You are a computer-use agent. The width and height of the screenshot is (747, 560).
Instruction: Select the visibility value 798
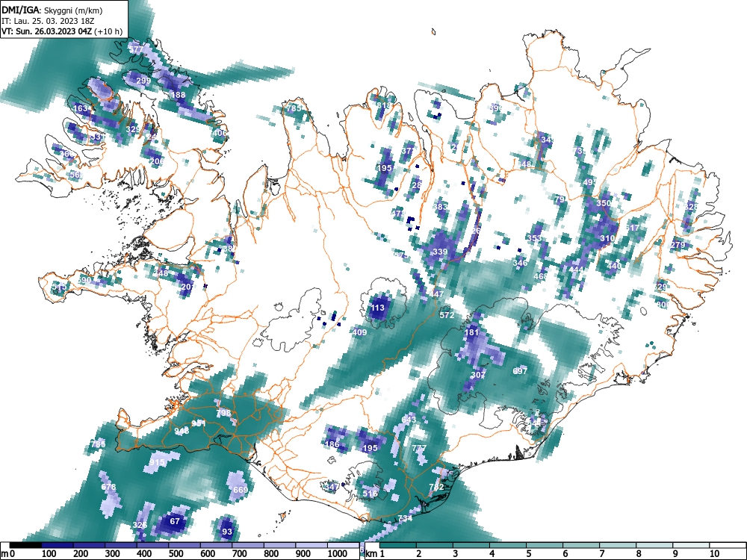click(223, 413)
